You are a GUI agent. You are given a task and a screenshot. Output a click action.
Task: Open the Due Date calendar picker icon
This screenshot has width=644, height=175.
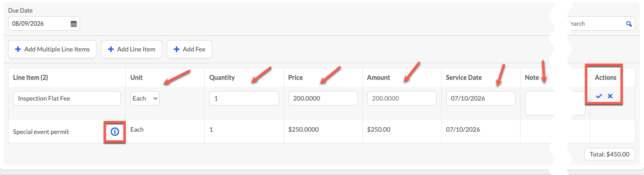coord(74,24)
